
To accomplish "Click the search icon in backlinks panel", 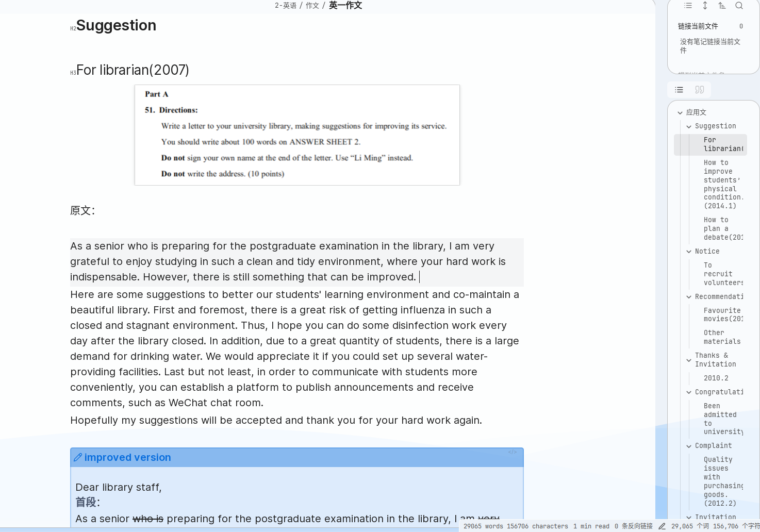I will tap(739, 6).
